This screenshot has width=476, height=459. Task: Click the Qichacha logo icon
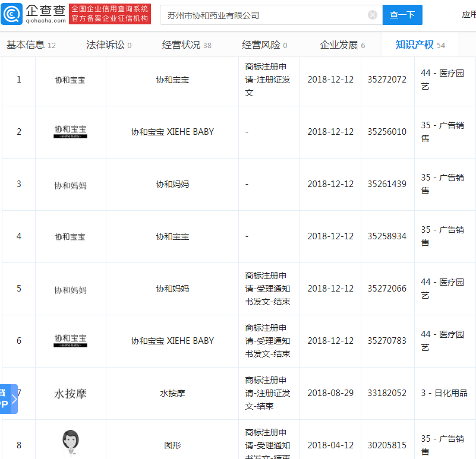pyautogui.click(x=11, y=14)
